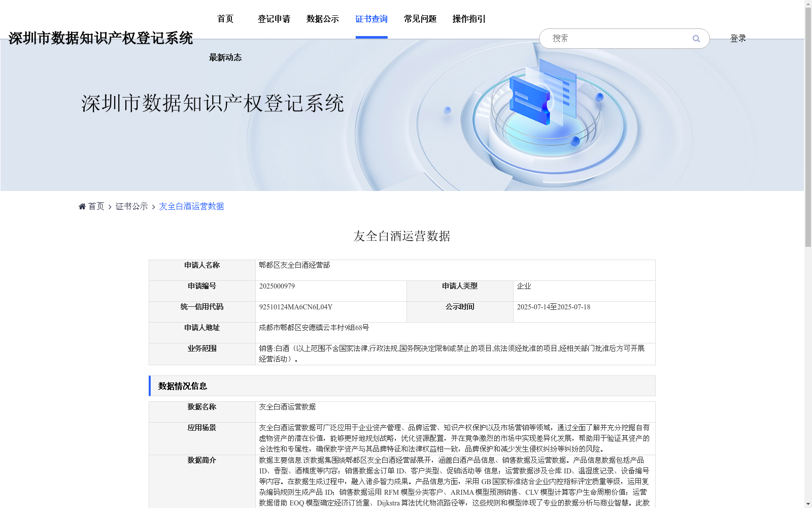Screen dimensions: 812x508
Task: Select the 证书查询 navigation tab
Action: (x=371, y=19)
